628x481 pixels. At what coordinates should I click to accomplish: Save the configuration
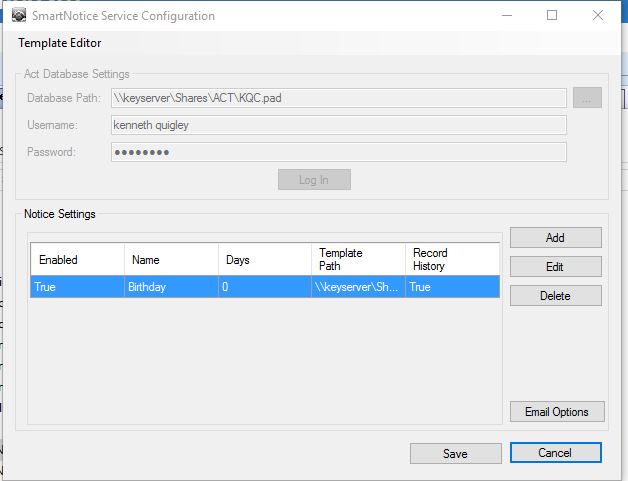(455, 453)
